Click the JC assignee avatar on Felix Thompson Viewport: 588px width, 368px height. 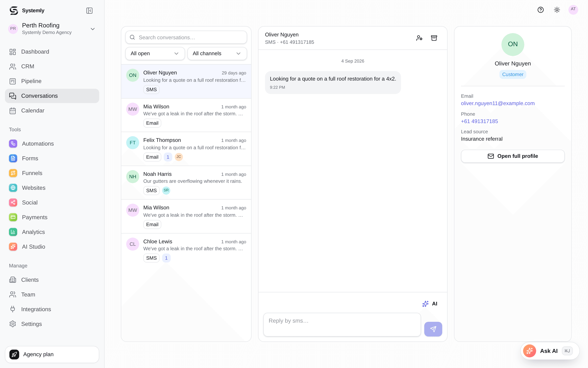coord(179,157)
